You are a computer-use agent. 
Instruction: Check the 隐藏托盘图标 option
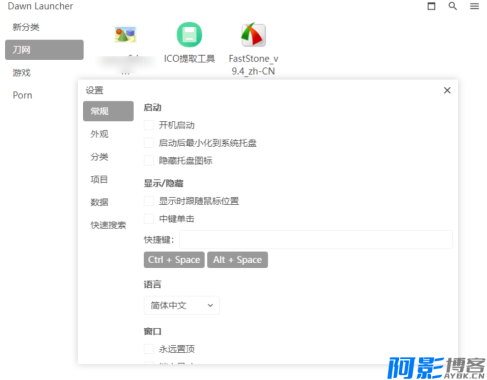149,160
